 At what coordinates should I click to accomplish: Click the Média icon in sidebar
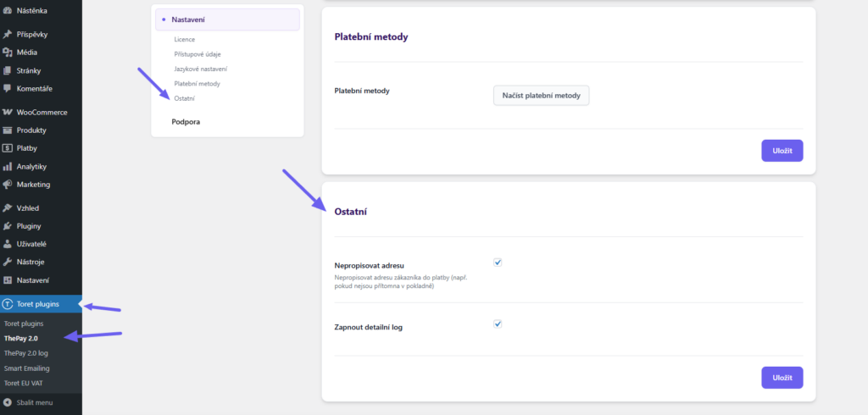pos(7,53)
